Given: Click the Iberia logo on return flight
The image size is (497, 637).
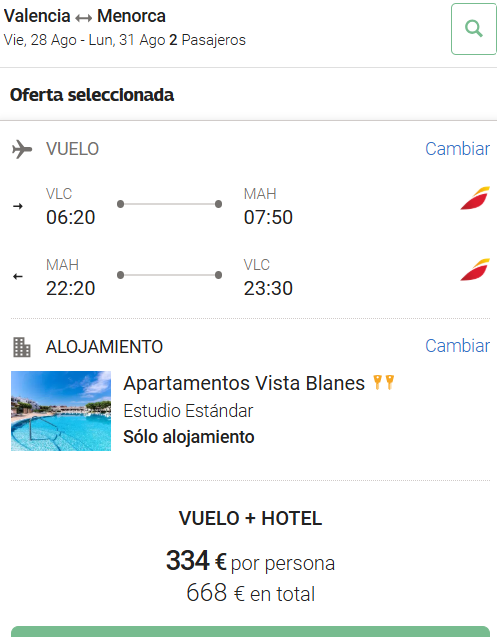Looking at the screenshot, I should tap(475, 269).
